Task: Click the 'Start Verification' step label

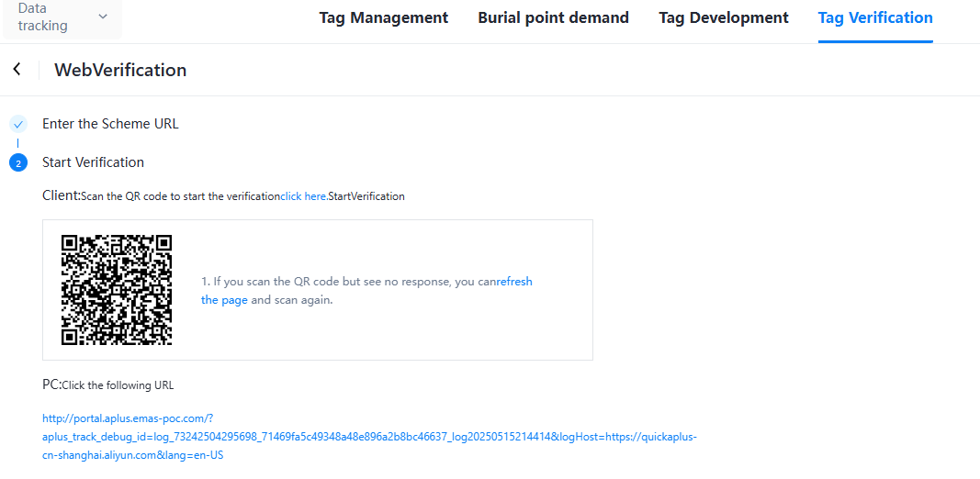Action: point(93,162)
